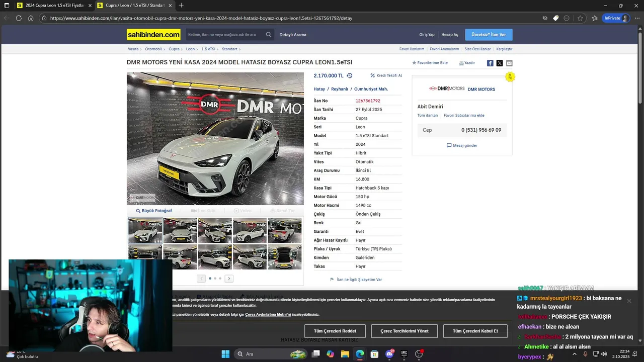Click Hesap Aç
This screenshot has height=362, width=644.
click(x=450, y=35)
